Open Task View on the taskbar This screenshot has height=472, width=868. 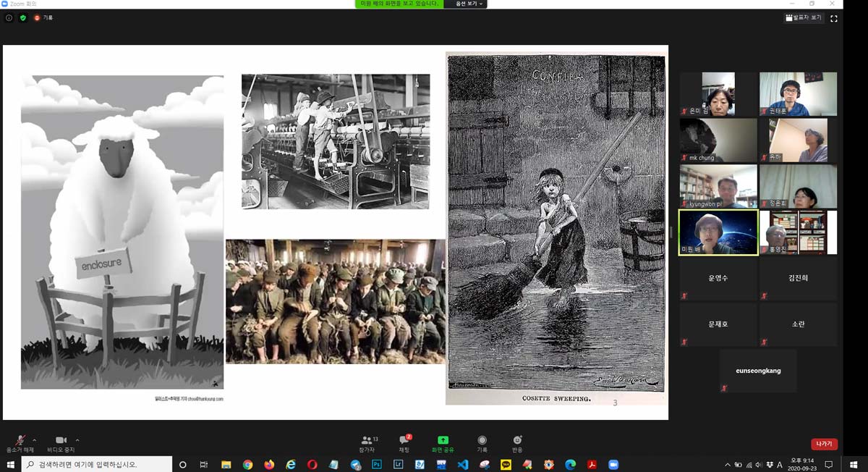pyautogui.click(x=204, y=464)
